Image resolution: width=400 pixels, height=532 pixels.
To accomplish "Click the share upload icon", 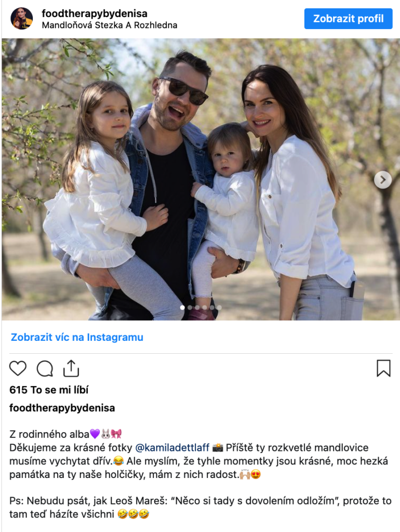I will click(x=71, y=368).
